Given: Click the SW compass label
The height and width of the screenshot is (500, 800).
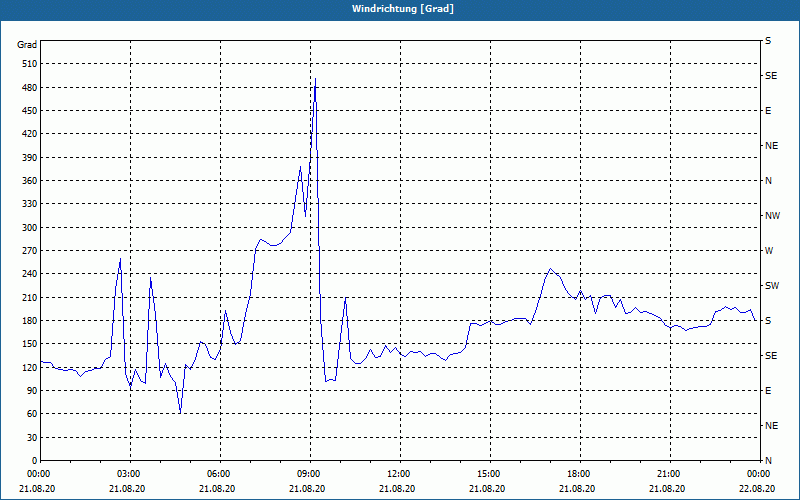Looking at the screenshot, I should tap(772, 286).
